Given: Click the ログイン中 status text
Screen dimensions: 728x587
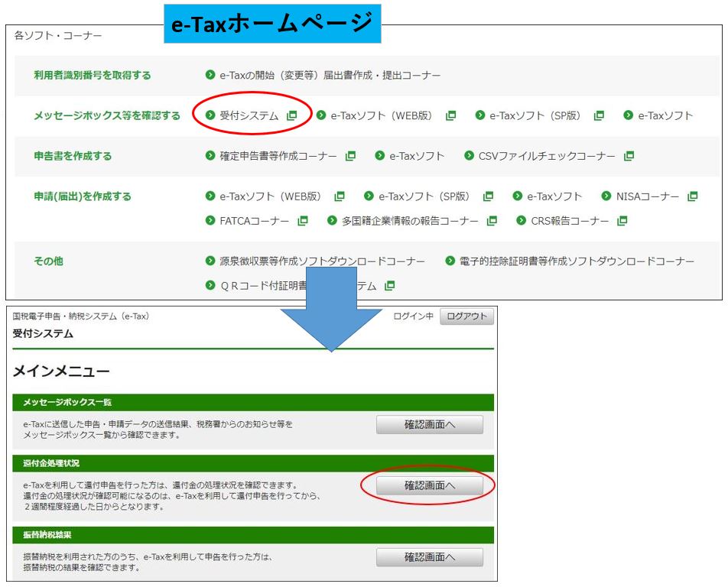Looking at the screenshot, I should 413,316.
